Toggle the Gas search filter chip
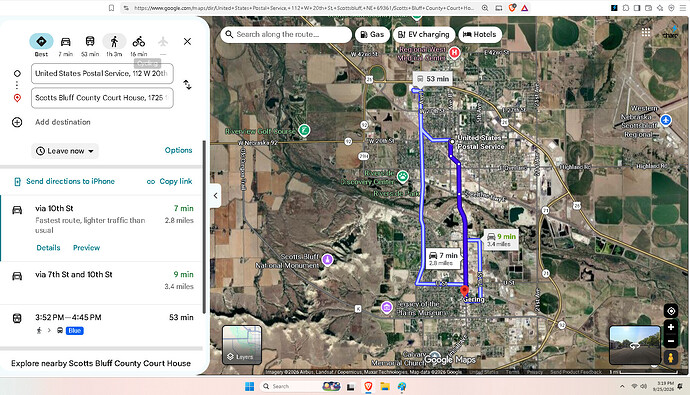 pos(372,34)
